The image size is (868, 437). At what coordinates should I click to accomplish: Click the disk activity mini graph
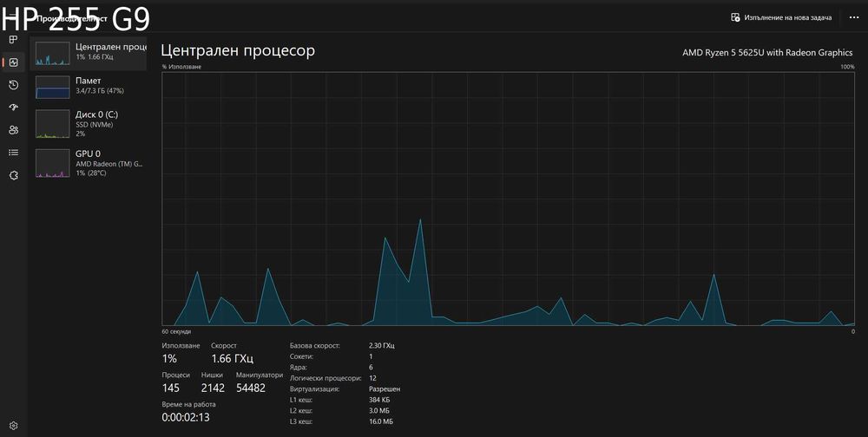pyautogui.click(x=53, y=123)
